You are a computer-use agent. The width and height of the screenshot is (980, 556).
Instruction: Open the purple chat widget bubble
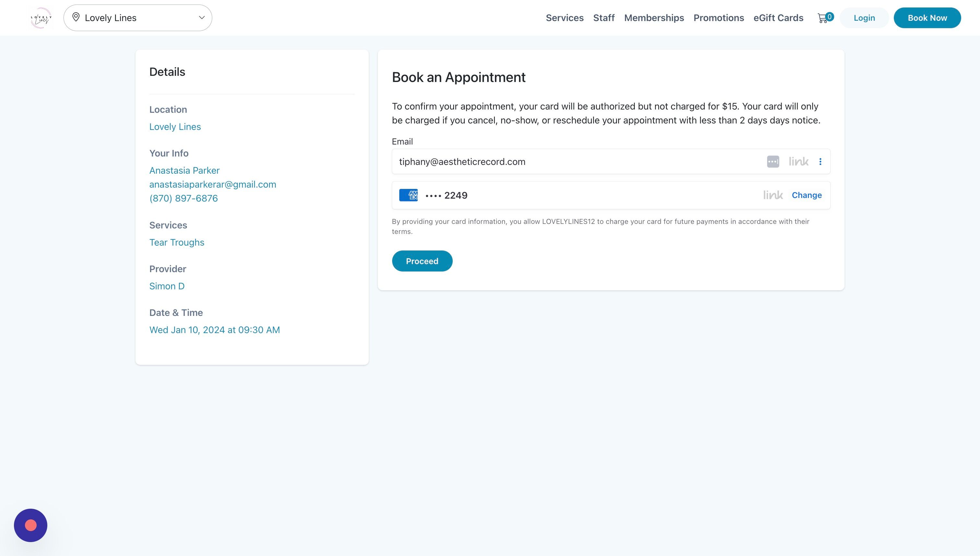pos(30,525)
